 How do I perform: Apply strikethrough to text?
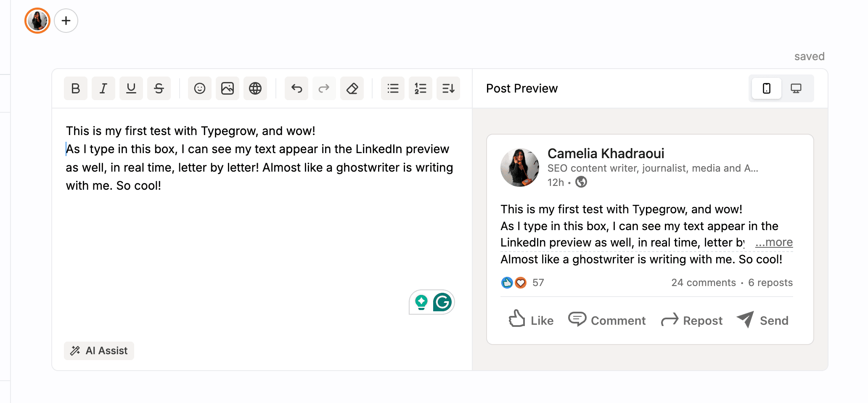coord(159,88)
